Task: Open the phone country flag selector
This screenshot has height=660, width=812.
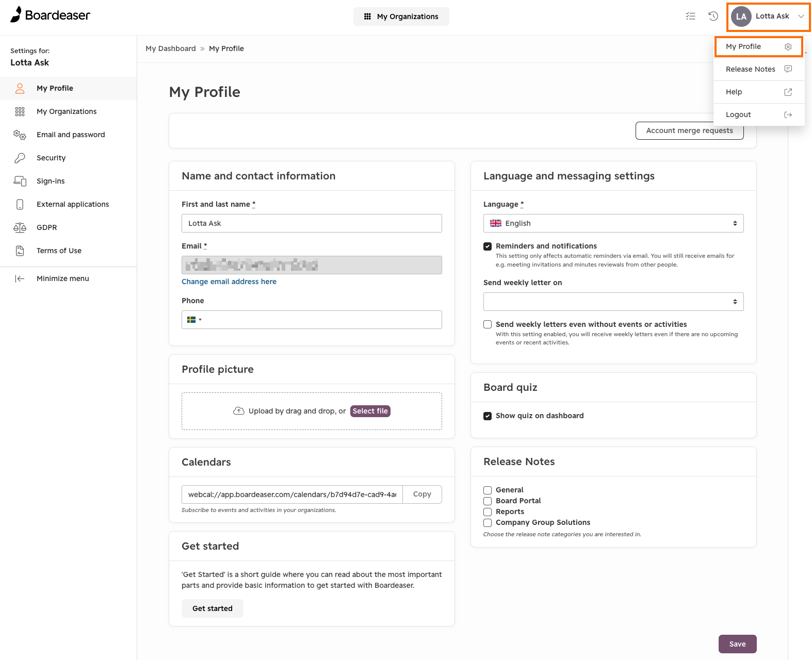Action: click(x=194, y=320)
